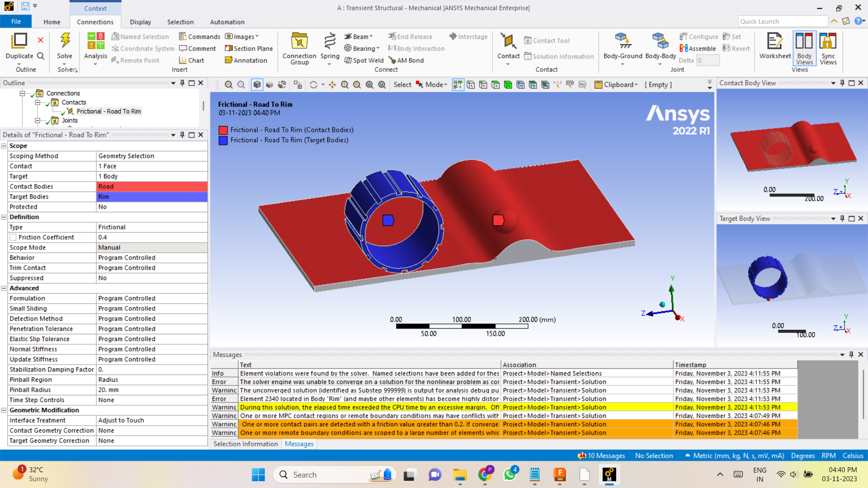The width and height of the screenshot is (868, 488).
Task: Open the Analysis icon in ribbon
Action: point(95,41)
